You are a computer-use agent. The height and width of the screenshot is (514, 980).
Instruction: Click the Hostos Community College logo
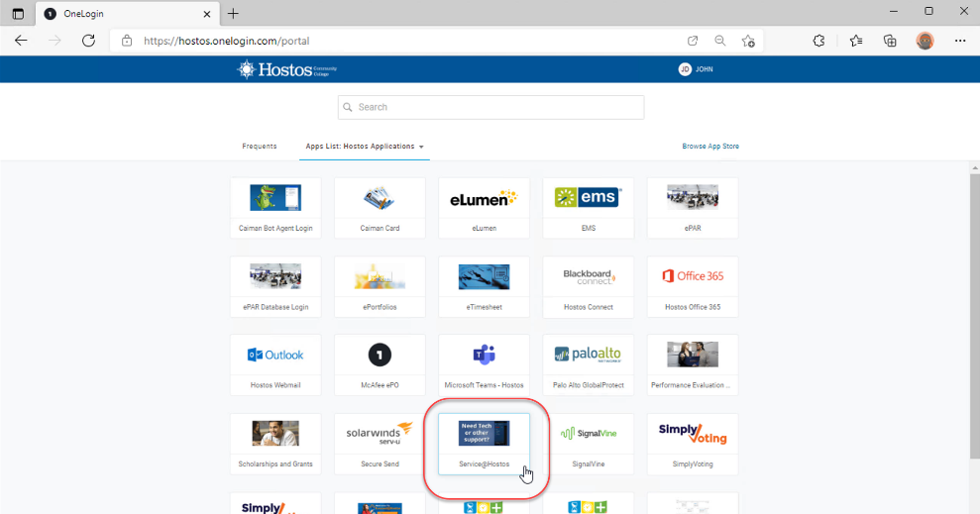(x=285, y=69)
